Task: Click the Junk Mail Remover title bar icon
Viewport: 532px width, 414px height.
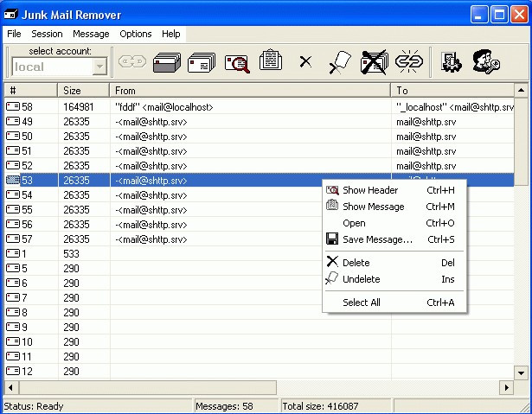Action: point(11,15)
